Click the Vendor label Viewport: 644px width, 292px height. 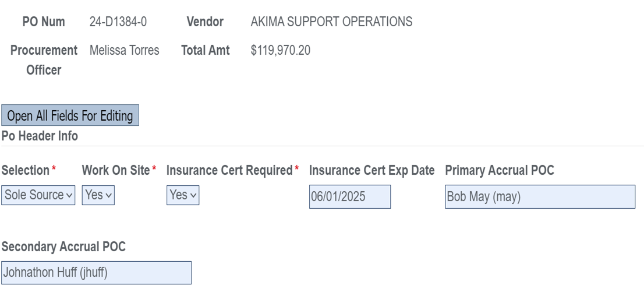(205, 22)
